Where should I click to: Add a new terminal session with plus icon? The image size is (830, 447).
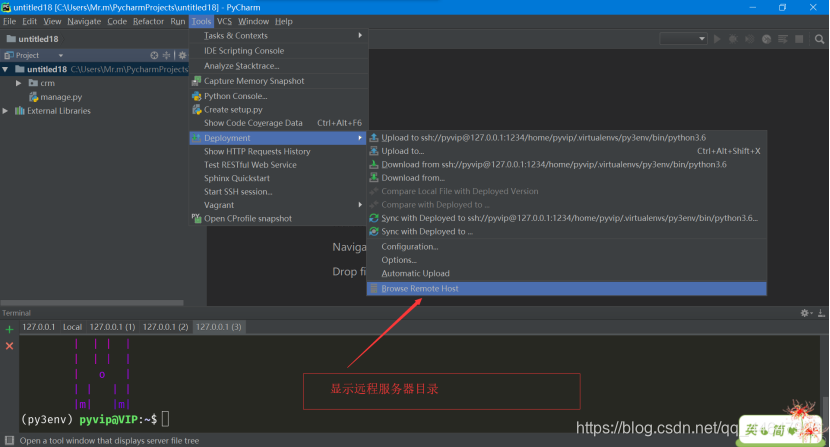(9, 329)
